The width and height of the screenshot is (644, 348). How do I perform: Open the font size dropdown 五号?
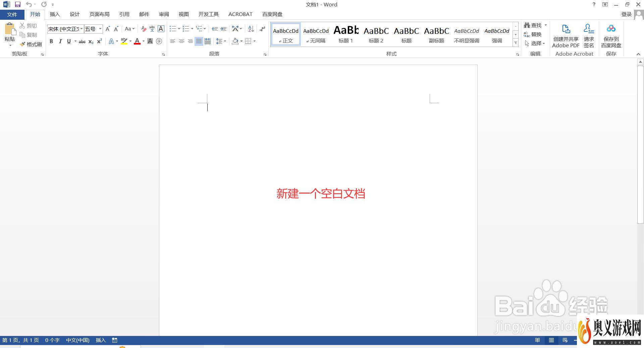100,29
